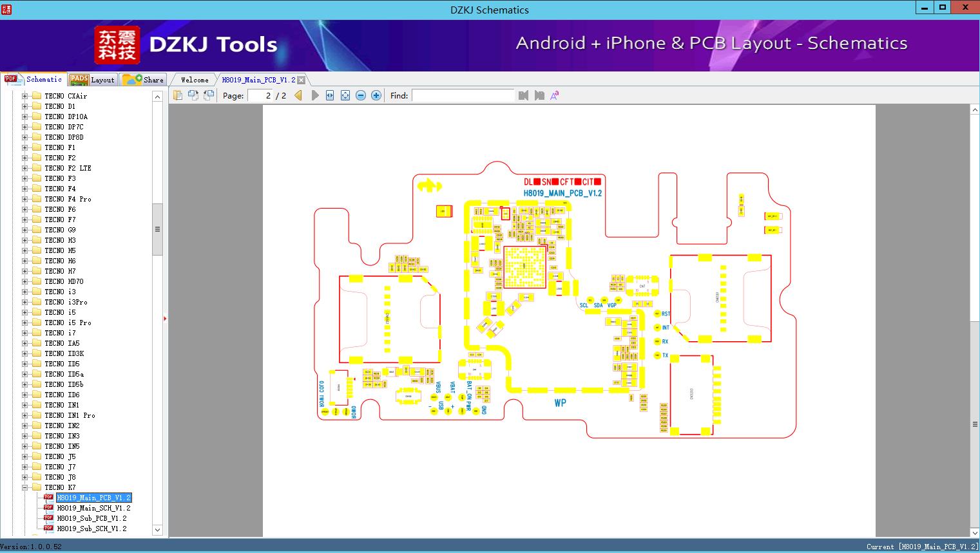Select the TECNO ID5b tree item
Viewport: 980px width, 553px height.
[x=64, y=384]
